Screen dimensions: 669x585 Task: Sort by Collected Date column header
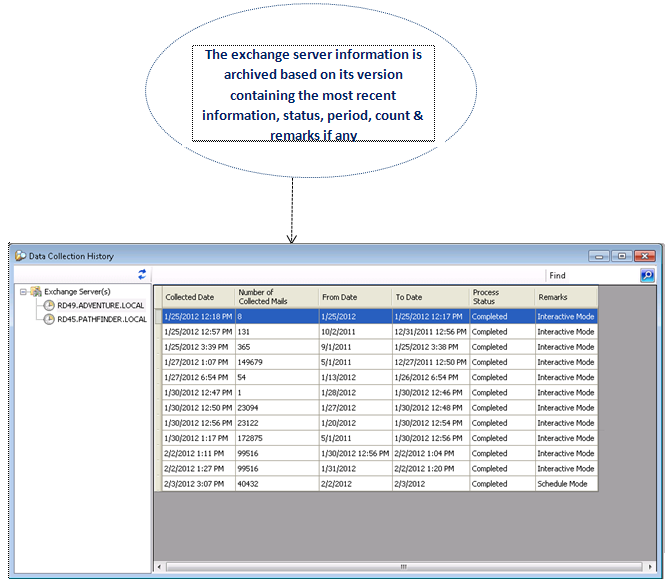click(x=198, y=297)
